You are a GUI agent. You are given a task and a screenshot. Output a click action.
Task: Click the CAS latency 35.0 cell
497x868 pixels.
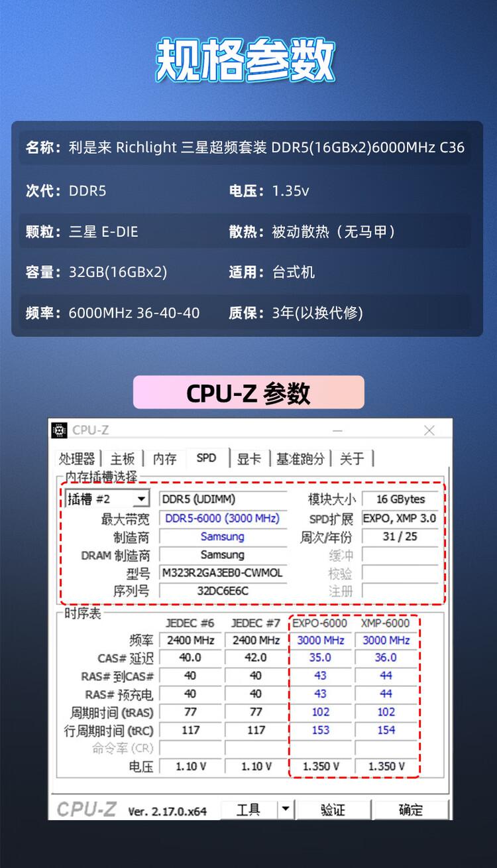pos(321,658)
